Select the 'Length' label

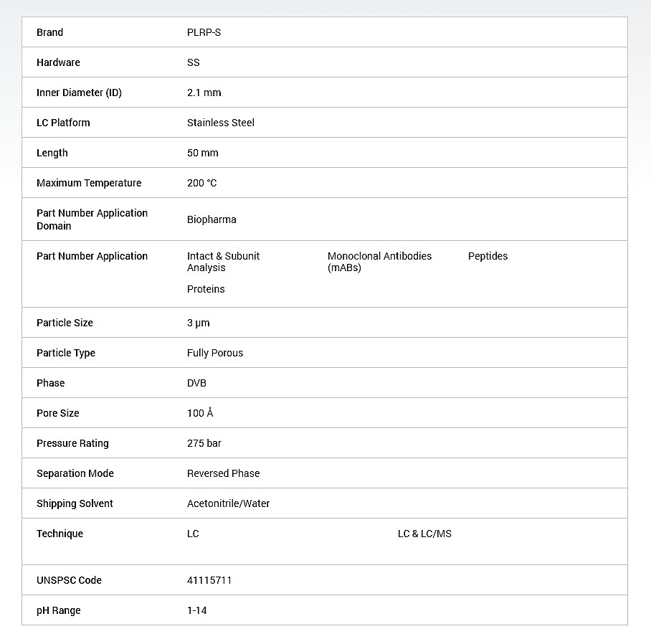pos(52,153)
